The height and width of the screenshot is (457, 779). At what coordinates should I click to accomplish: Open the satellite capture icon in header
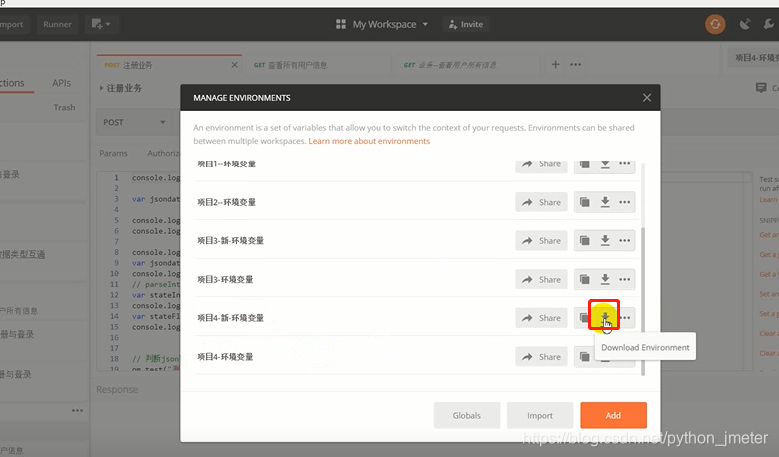point(744,24)
